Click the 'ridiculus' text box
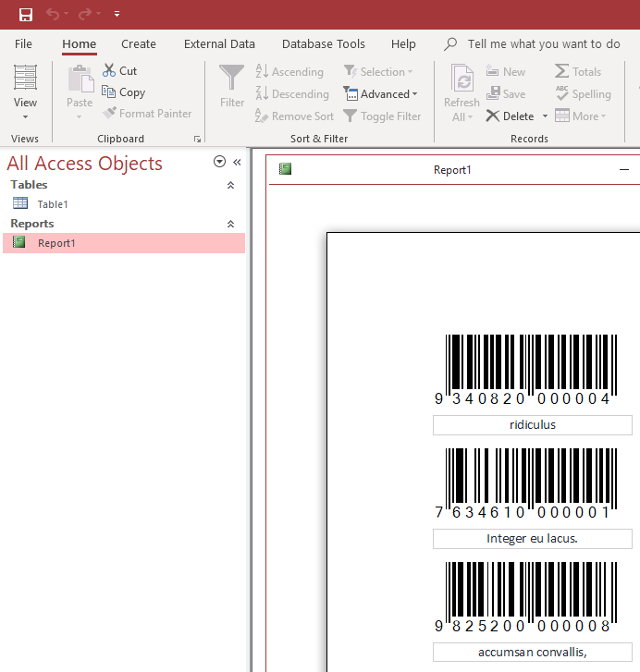 click(x=533, y=424)
